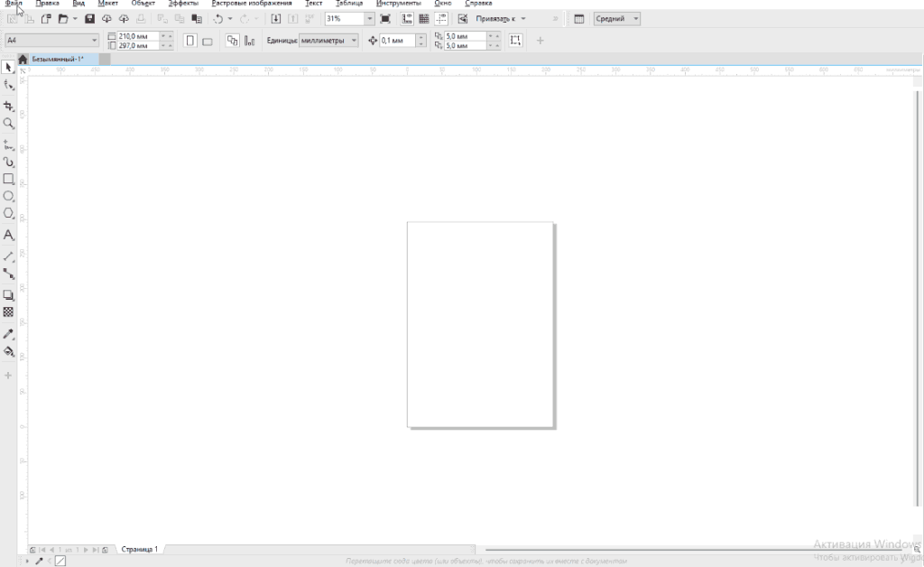Toggle treat as filled option
924x567 pixels.
tap(515, 41)
